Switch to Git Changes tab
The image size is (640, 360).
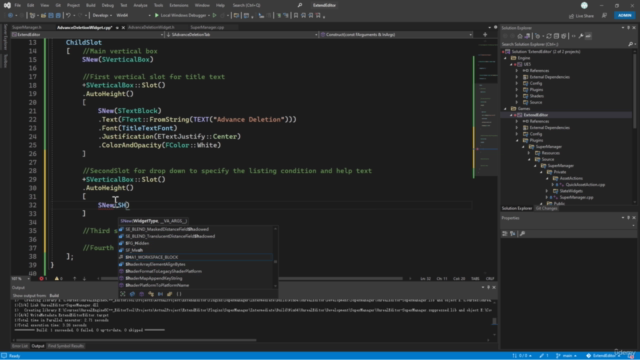point(546,208)
